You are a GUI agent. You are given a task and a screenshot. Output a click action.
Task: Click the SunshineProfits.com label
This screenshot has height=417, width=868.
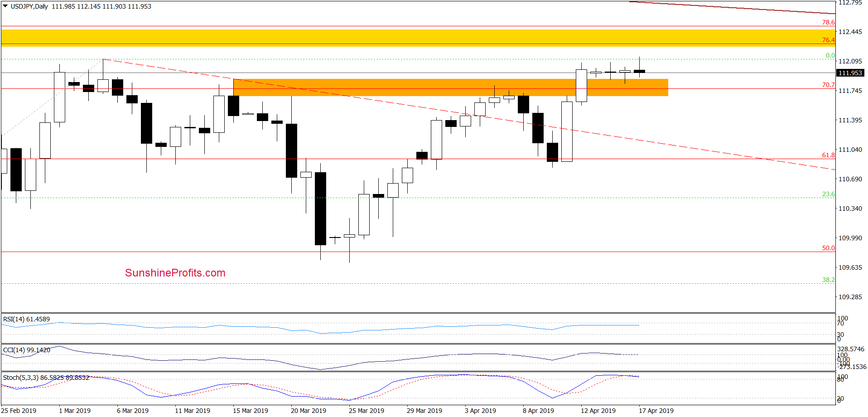click(x=175, y=273)
